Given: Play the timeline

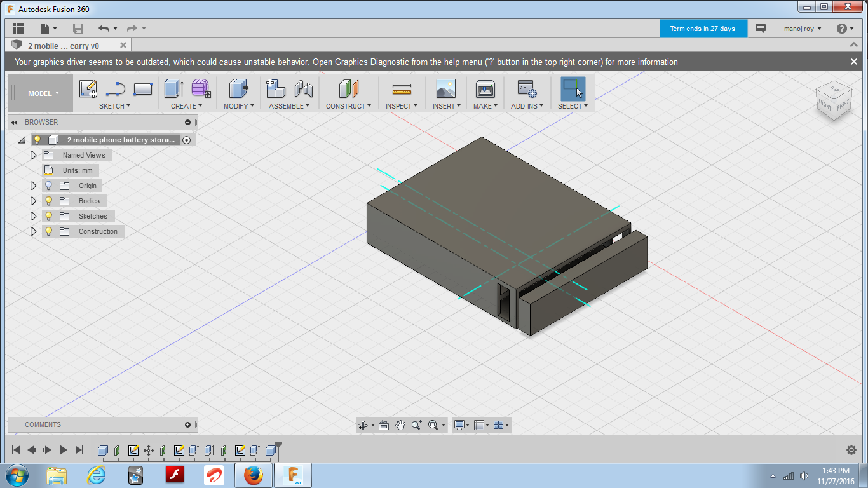Looking at the screenshot, I should coord(63,450).
